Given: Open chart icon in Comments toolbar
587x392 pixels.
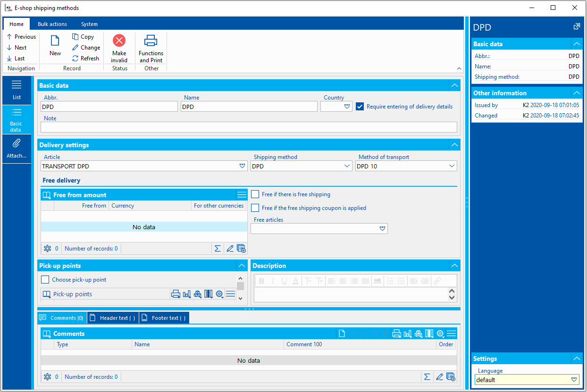Looking at the screenshot, I should pos(408,334).
